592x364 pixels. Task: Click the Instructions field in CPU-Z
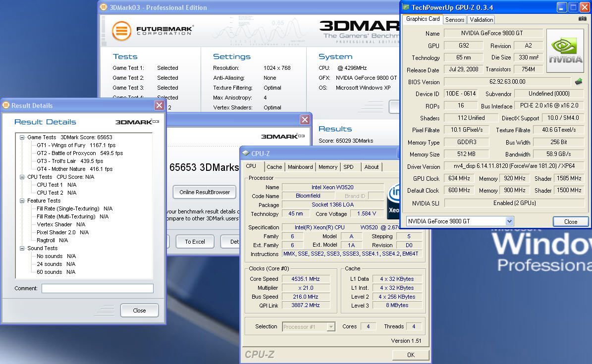pos(351,254)
